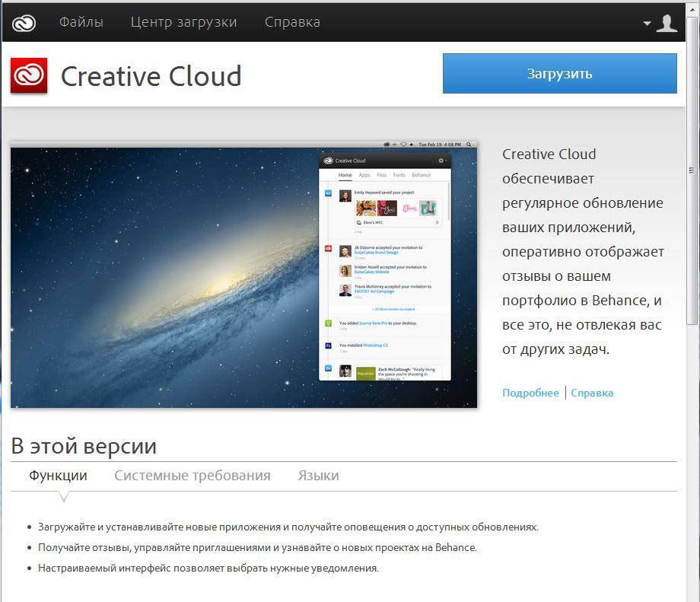Click the Home tab inside the preview panel
Screen dimensions: 700x602
click(345, 175)
